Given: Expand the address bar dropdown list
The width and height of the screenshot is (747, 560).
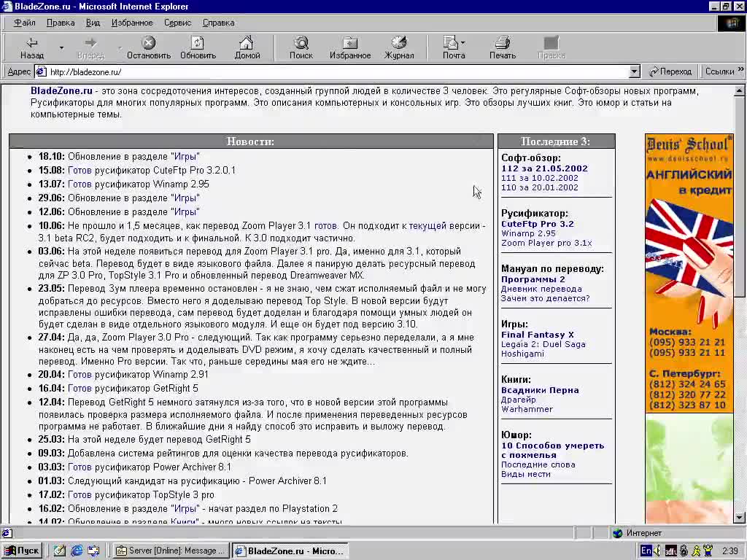Looking at the screenshot, I should click(634, 71).
